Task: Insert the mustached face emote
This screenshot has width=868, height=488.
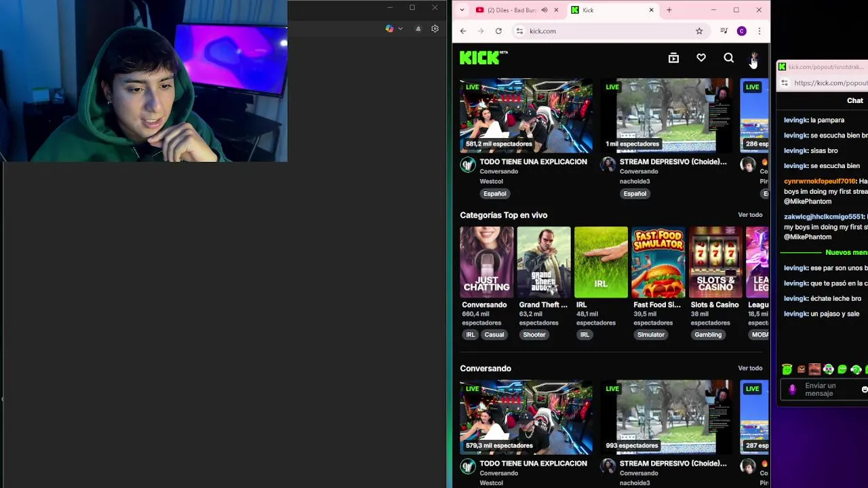Action: [x=814, y=369]
